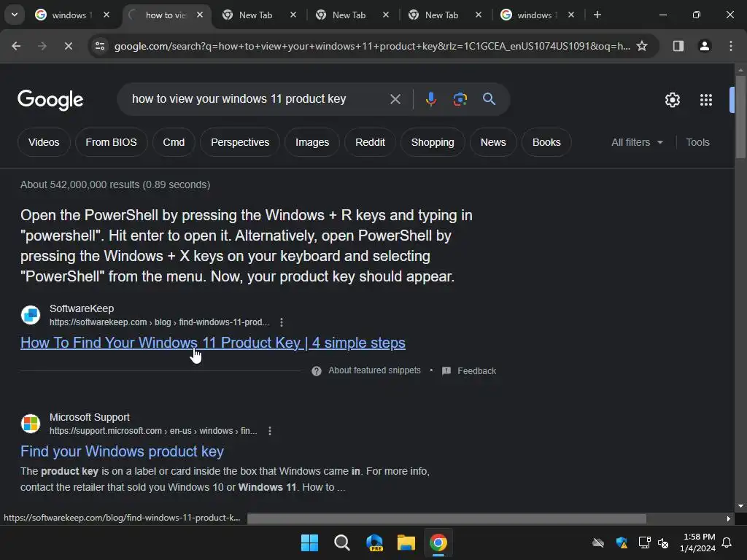Click the Chrome taskbar icon
The height and width of the screenshot is (560, 747).
(438, 542)
